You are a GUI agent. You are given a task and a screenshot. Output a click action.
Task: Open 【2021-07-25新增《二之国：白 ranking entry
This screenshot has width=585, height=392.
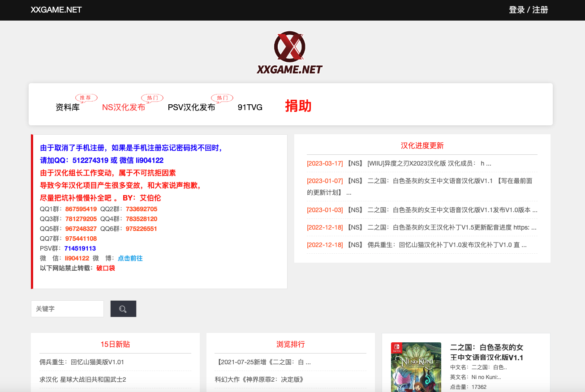click(x=263, y=362)
